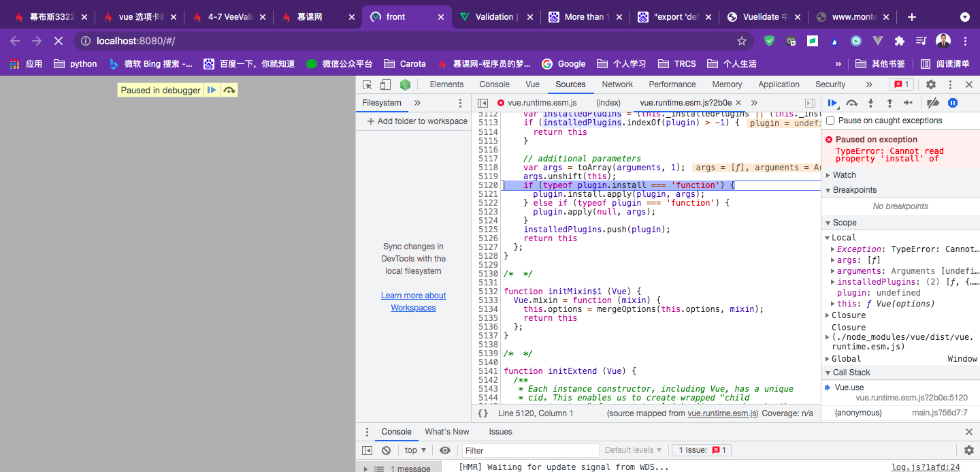The width and height of the screenshot is (980, 472).
Task: Open the What's New drawer tab
Action: (446, 432)
